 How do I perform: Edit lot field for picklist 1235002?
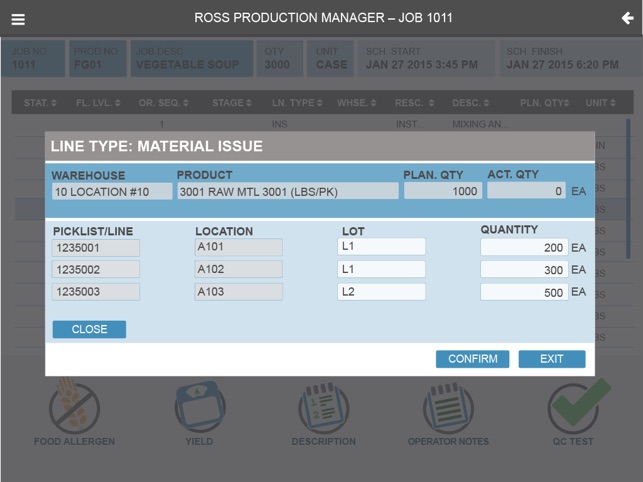point(381,269)
